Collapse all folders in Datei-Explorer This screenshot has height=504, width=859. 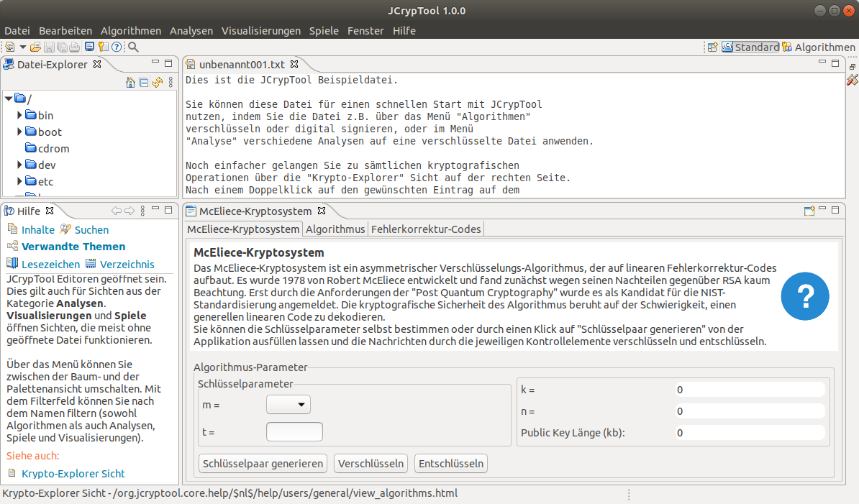coord(144,83)
